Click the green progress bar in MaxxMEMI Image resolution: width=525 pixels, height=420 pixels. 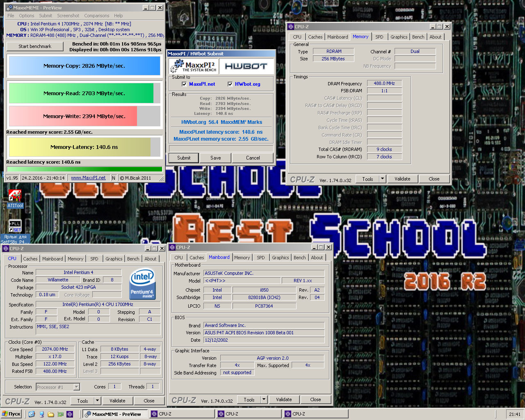coord(84,169)
